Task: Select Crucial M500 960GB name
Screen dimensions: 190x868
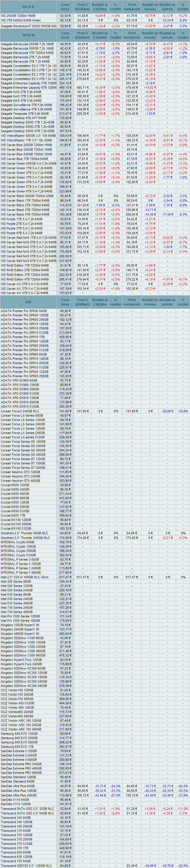Action: point(15,498)
